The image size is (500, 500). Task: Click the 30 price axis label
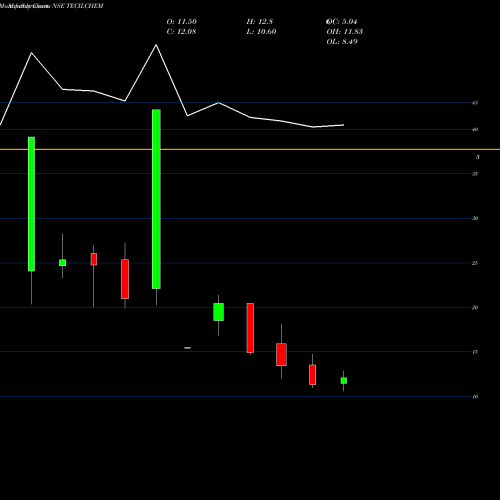tap(475, 218)
